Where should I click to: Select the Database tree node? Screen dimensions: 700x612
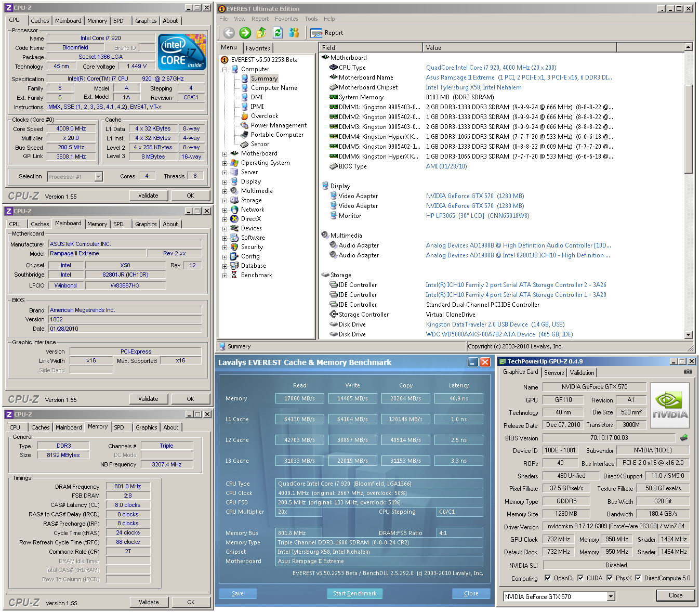tap(254, 266)
